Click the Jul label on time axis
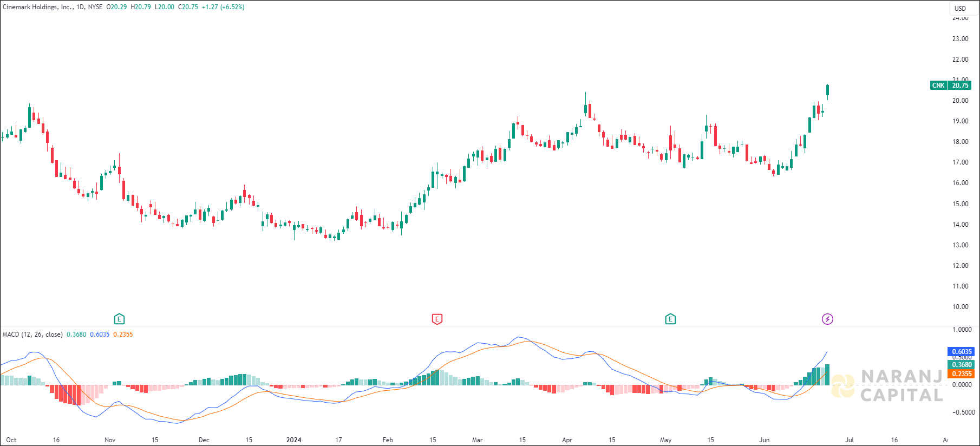 point(850,440)
